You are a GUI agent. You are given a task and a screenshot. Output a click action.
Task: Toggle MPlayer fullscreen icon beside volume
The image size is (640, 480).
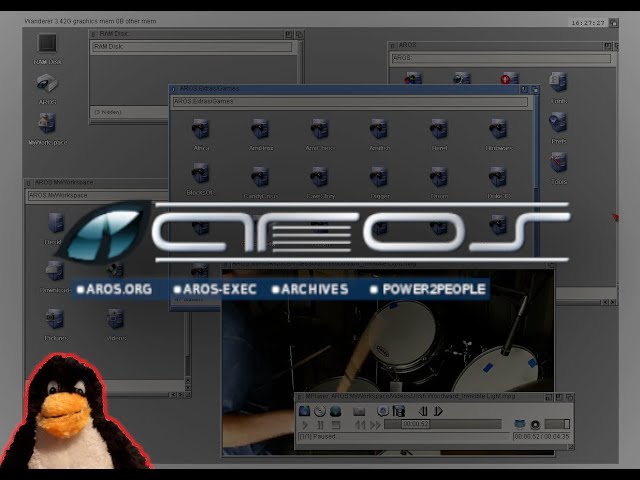pos(520,424)
